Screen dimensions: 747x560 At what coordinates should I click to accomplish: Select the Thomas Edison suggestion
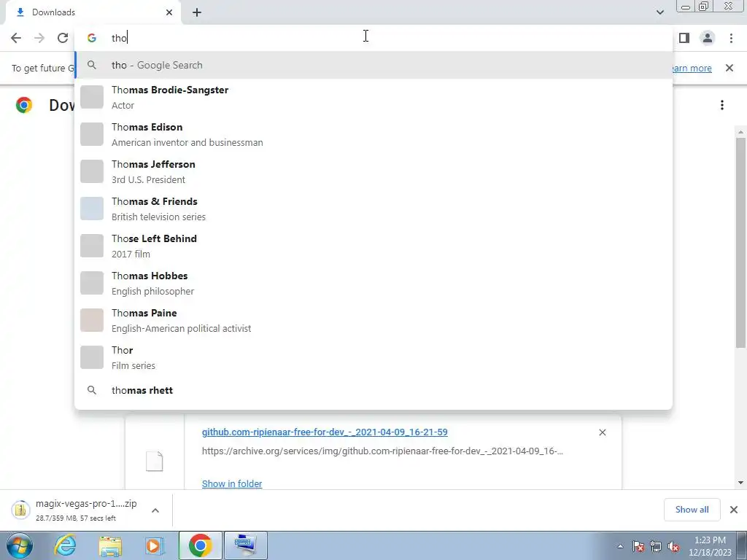click(373, 134)
